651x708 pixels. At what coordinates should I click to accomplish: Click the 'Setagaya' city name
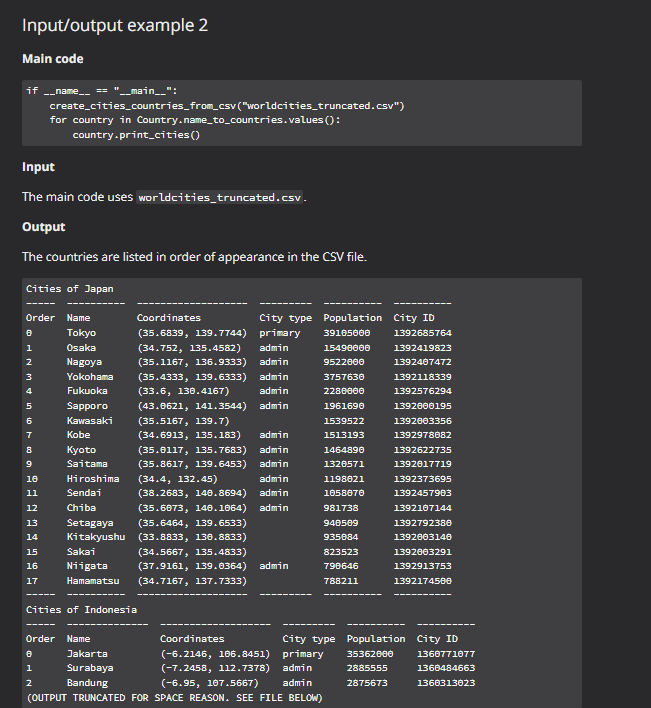(x=90, y=522)
